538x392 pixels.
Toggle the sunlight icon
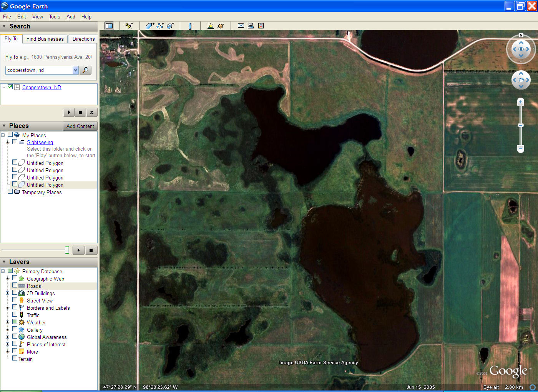tap(210, 26)
